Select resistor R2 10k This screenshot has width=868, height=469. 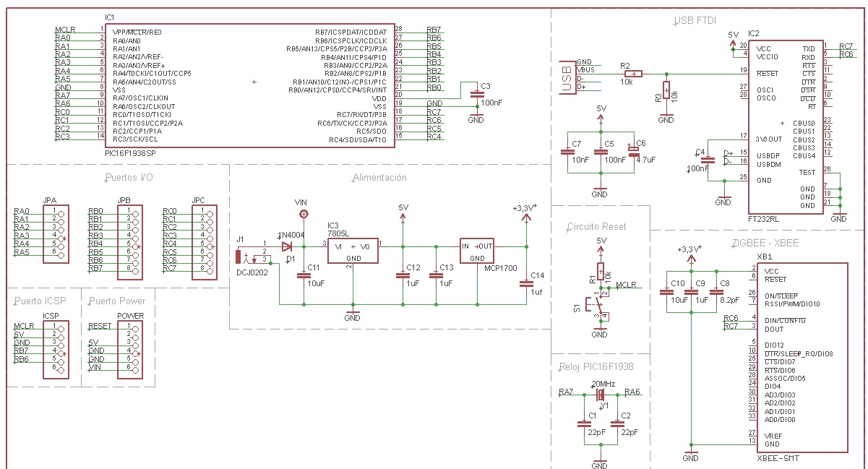pos(633,73)
